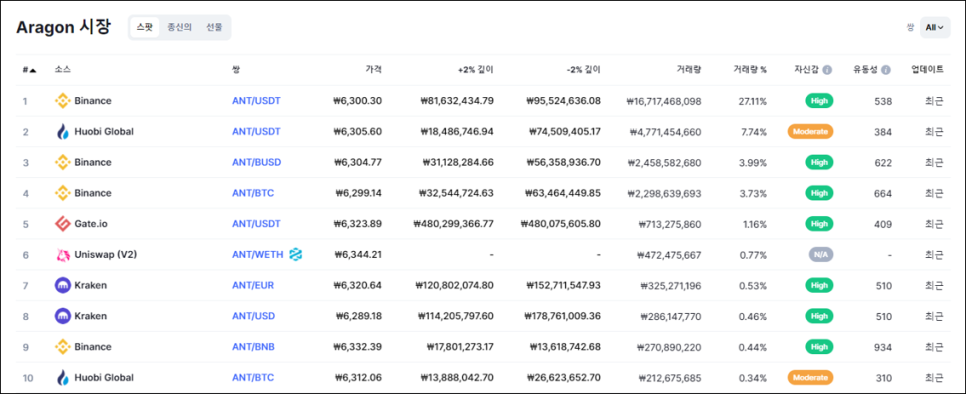Open the ANT/EUR pair link
Screen dimensions: 966x394
(x=253, y=286)
